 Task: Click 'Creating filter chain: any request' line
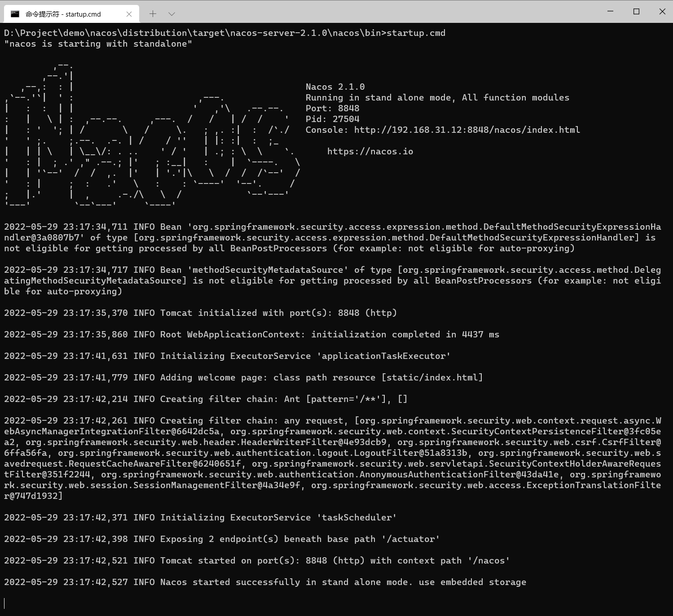click(x=332, y=459)
